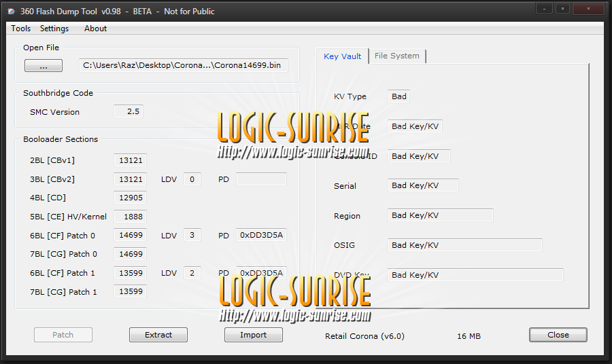Viewport: 612px width, 364px height.
Task: Click the 'Open File' group title
Action: tap(41, 48)
